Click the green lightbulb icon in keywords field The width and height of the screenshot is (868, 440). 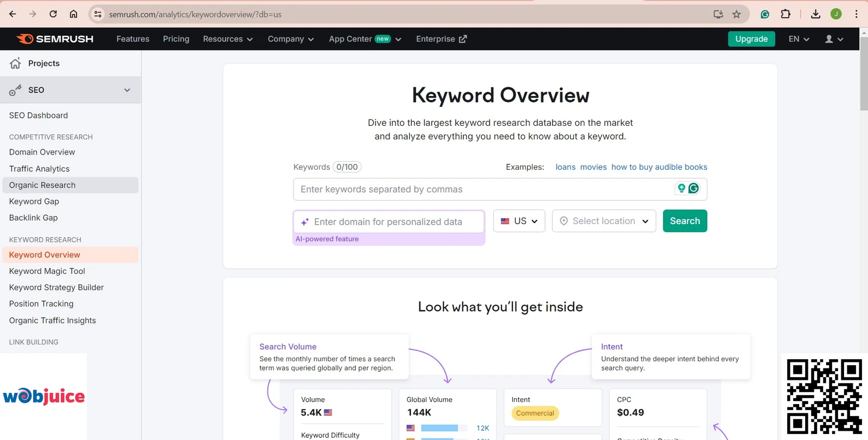click(x=681, y=188)
